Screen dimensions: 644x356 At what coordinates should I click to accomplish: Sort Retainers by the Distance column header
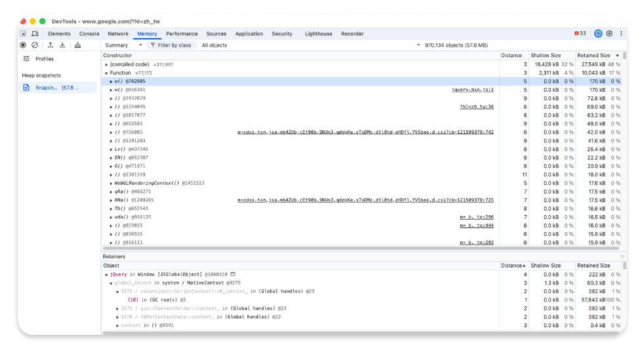tap(514, 266)
